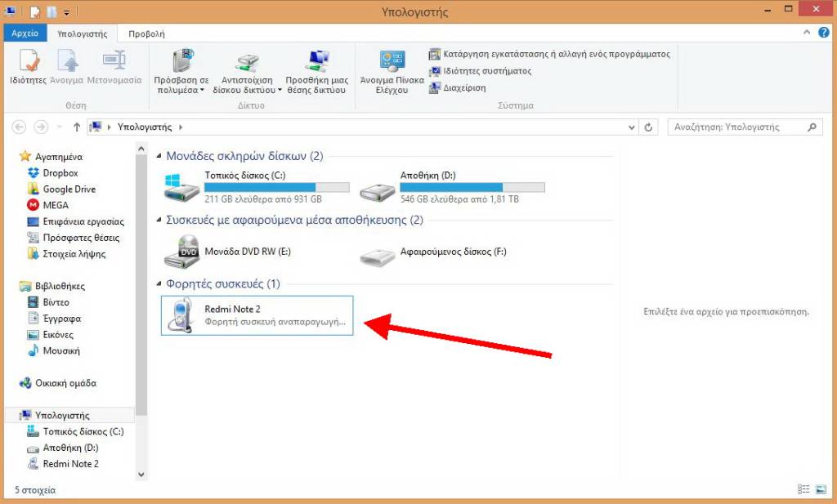Screen dimensions: 837x504
Task: Switch to large icons view
Action: (x=821, y=489)
